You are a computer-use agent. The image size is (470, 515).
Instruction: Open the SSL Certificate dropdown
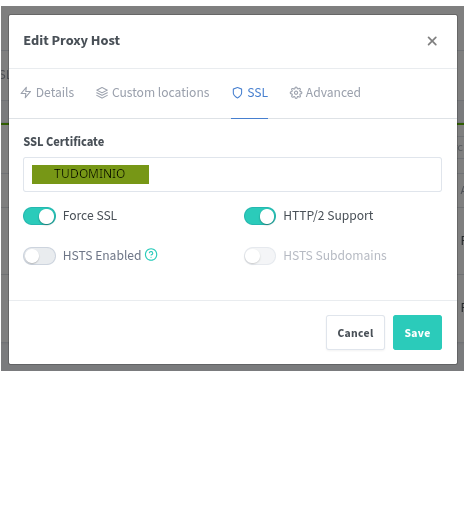232,174
